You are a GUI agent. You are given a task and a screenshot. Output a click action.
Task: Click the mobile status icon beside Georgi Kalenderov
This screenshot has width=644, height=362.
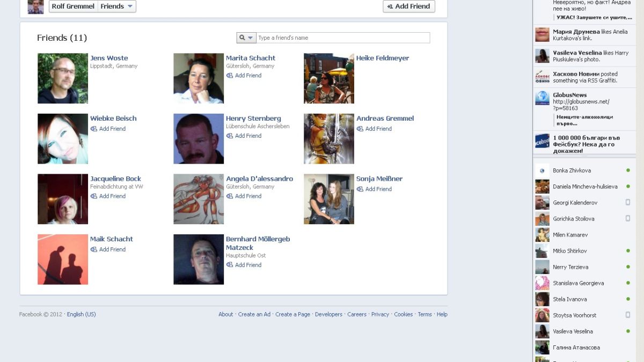point(628,203)
